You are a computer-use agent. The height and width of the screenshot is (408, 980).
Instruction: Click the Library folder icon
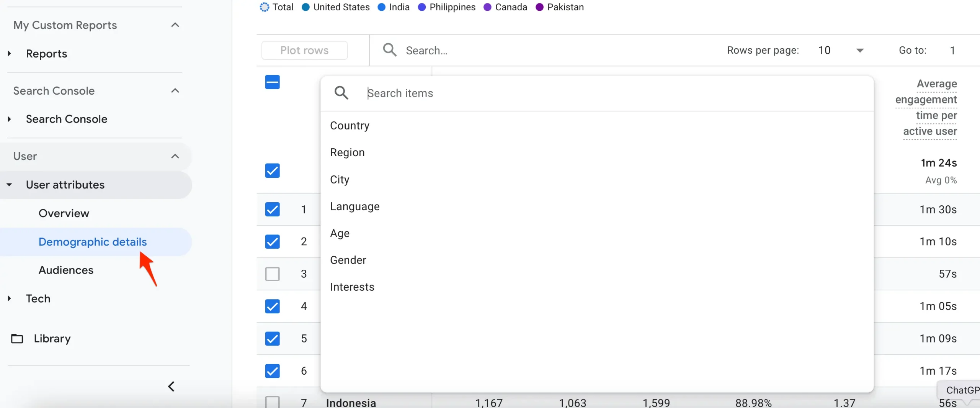tap(17, 339)
